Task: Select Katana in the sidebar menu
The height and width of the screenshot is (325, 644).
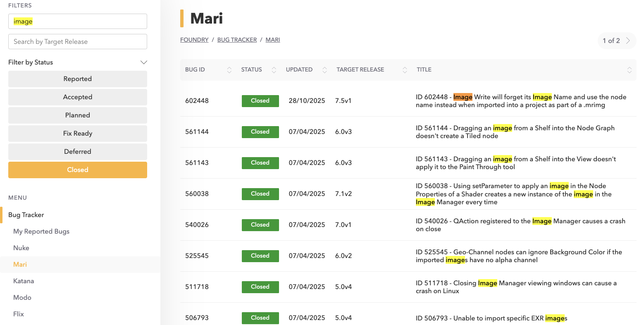Action: [x=24, y=281]
